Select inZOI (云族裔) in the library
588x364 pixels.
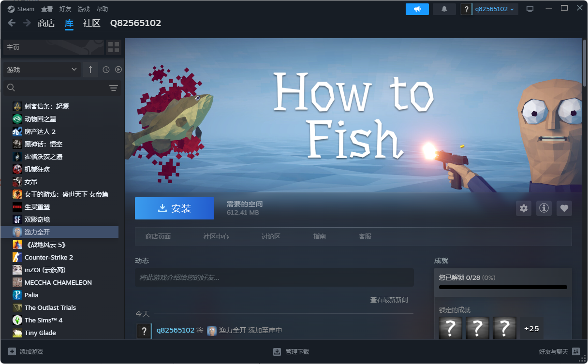click(59, 270)
